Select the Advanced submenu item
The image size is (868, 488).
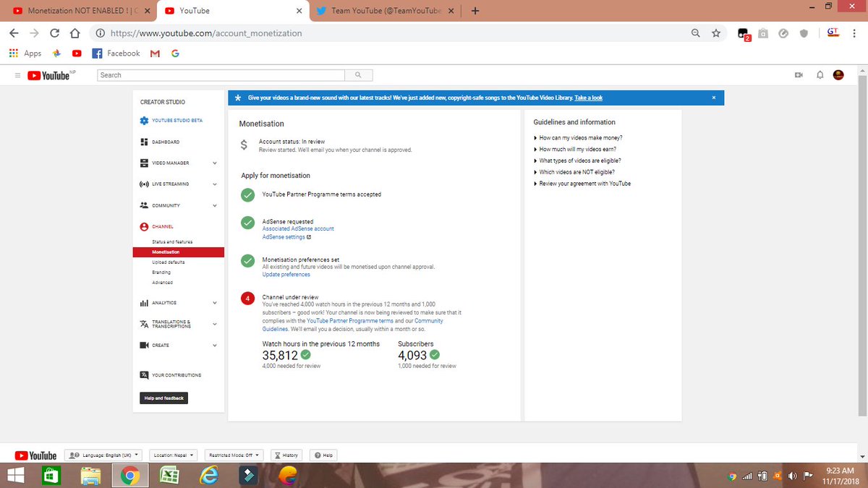162,283
